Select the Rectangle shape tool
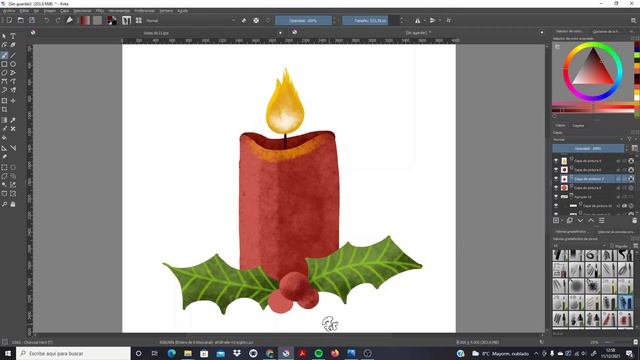640x360 pixels. coord(4,64)
